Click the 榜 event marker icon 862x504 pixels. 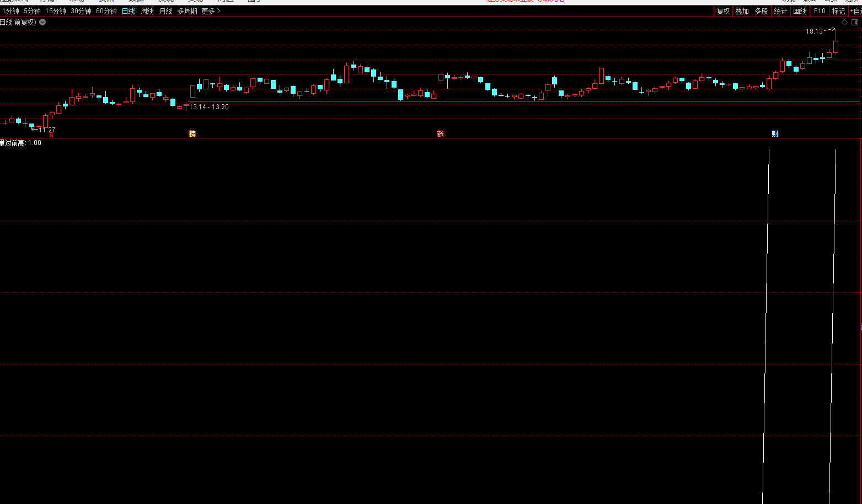pos(192,133)
